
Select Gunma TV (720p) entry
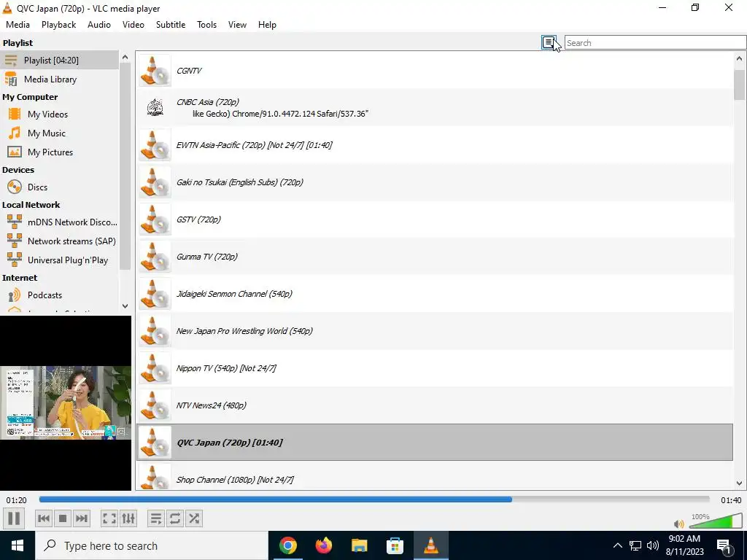[x=435, y=256]
